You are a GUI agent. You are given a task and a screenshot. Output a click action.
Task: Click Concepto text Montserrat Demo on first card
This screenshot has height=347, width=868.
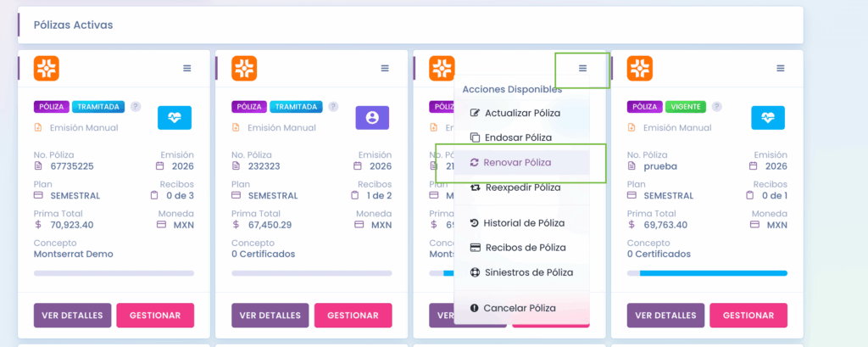[x=73, y=255]
